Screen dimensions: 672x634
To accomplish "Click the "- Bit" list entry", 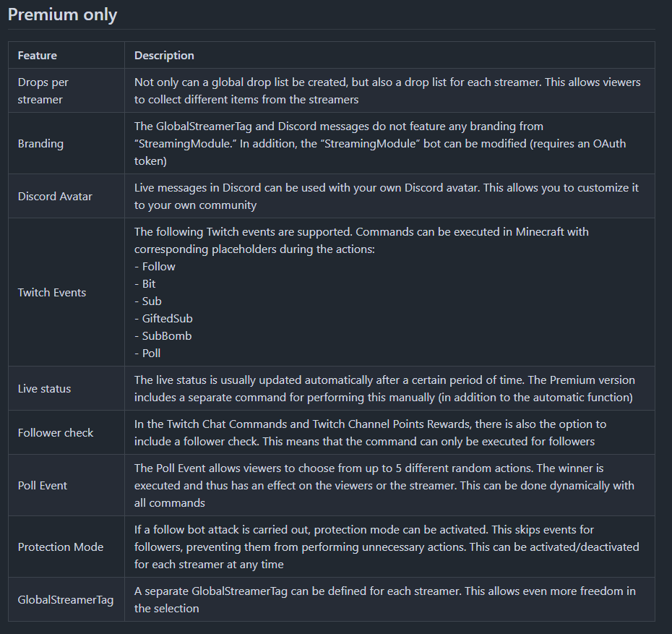I will click(145, 284).
